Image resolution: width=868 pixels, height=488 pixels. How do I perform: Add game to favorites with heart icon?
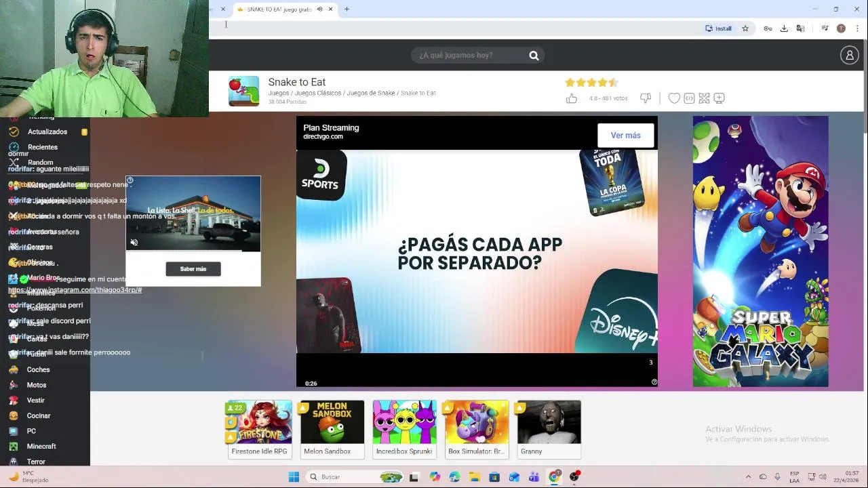point(674,98)
